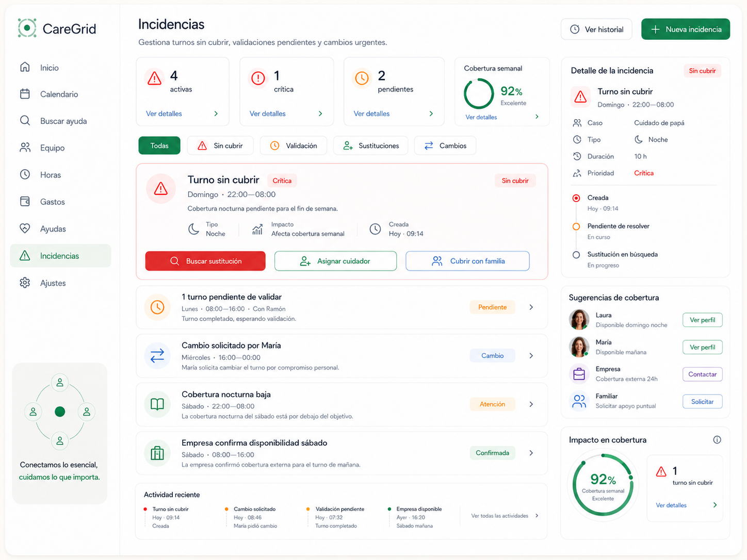
Task: Click Contactar for Empresa
Action: coord(702,374)
